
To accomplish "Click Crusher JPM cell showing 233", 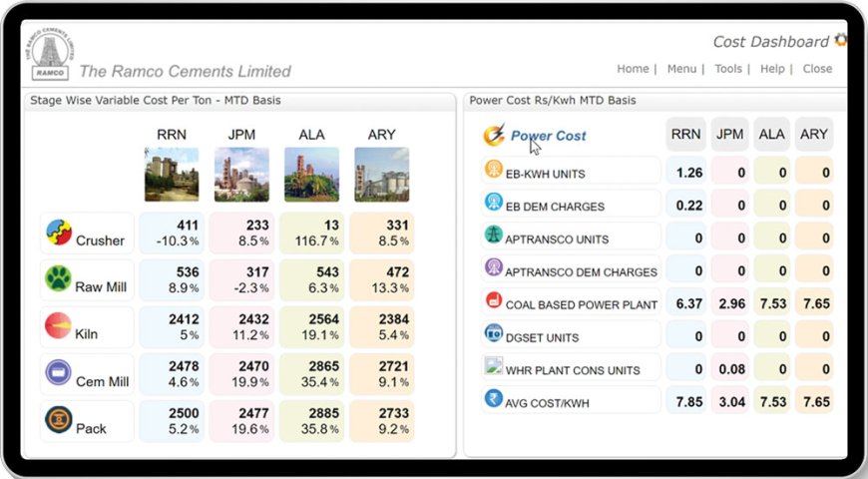I will click(x=241, y=233).
